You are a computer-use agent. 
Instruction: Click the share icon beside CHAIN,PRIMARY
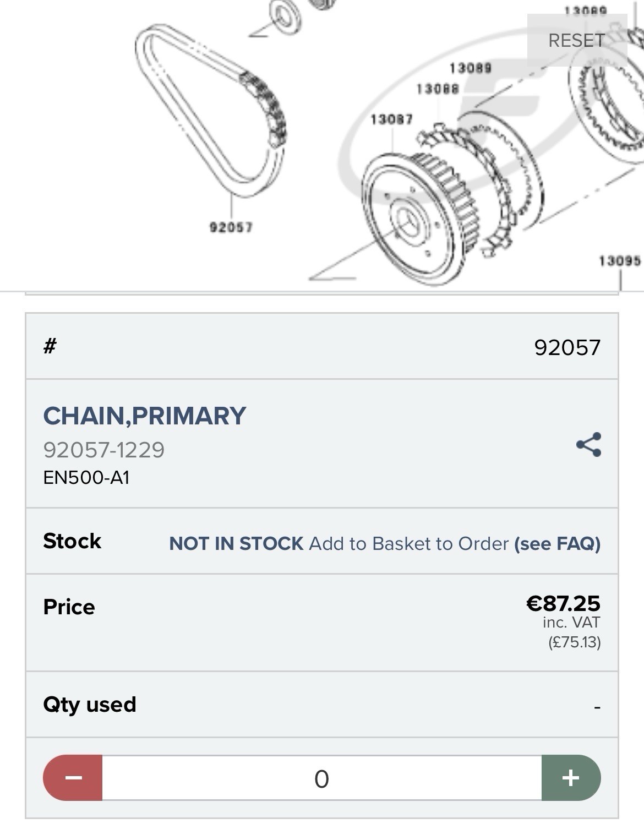[588, 445]
